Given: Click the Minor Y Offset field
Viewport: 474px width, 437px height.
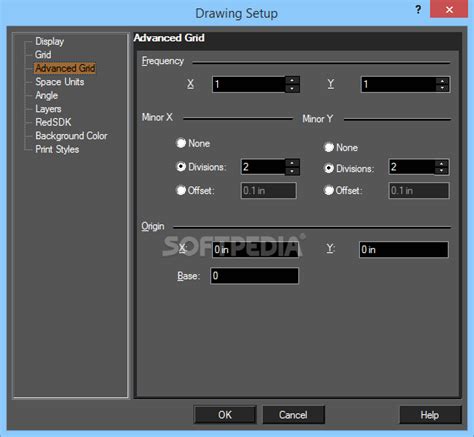Looking at the screenshot, I should 419,191.
